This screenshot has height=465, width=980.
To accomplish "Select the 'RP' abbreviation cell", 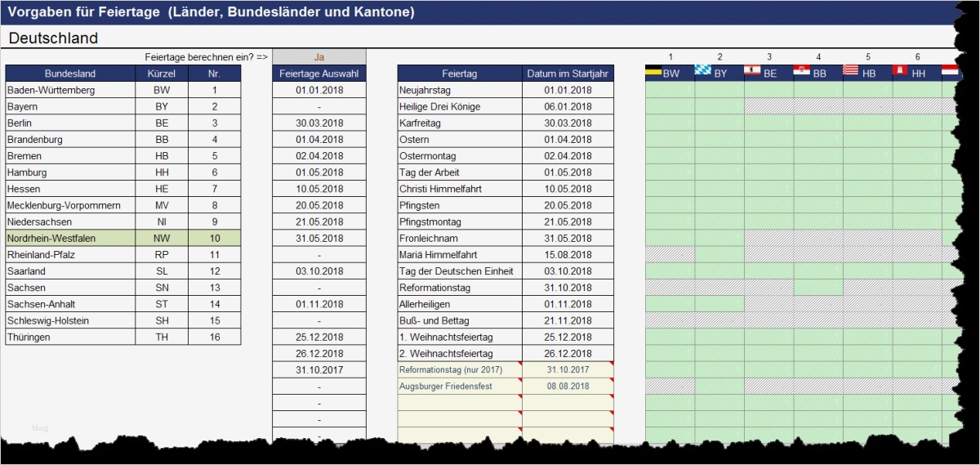I will click(x=162, y=254).
